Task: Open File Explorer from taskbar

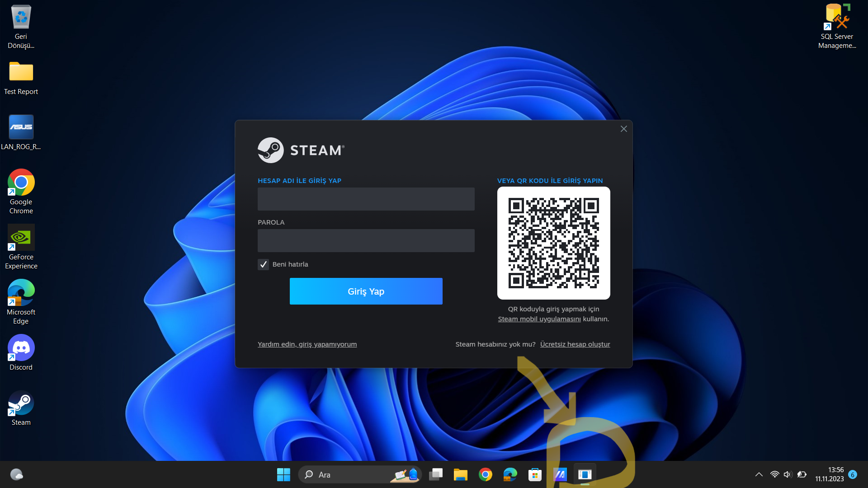Action: pos(460,474)
